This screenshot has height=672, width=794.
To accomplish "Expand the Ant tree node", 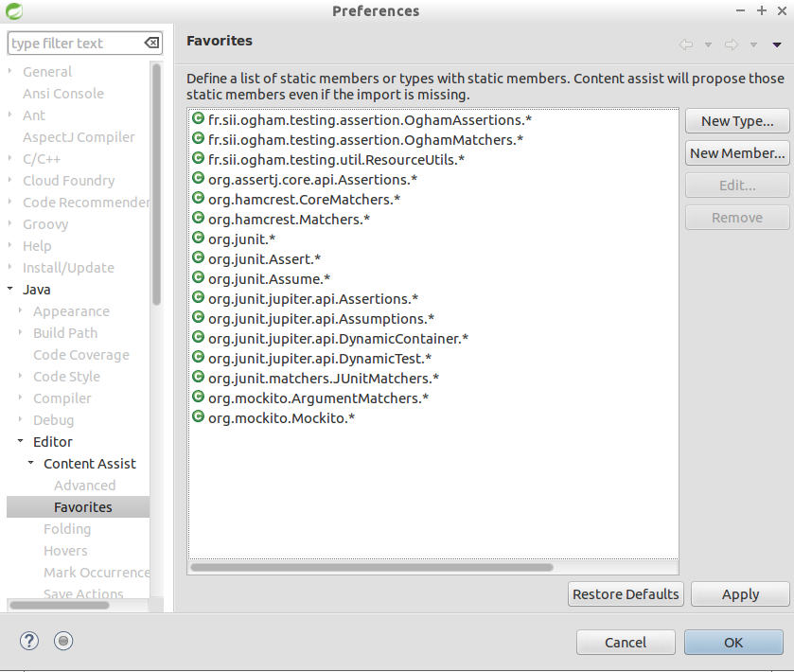I will point(9,115).
